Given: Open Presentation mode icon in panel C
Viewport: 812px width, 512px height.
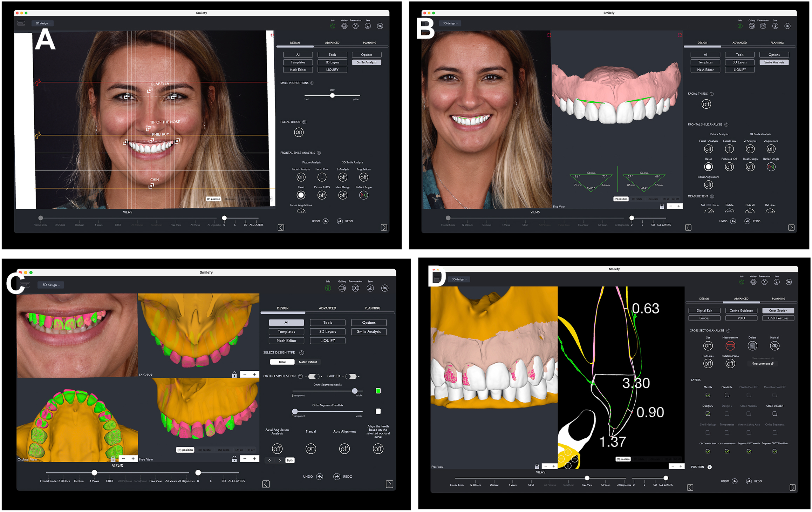Looking at the screenshot, I should (x=355, y=288).
